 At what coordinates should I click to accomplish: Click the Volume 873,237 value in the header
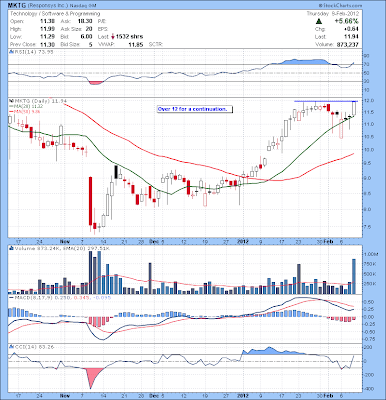(x=337, y=44)
